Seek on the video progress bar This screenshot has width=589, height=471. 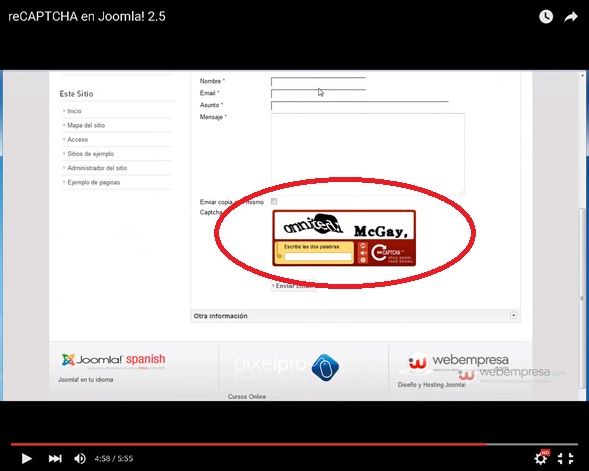click(294, 444)
